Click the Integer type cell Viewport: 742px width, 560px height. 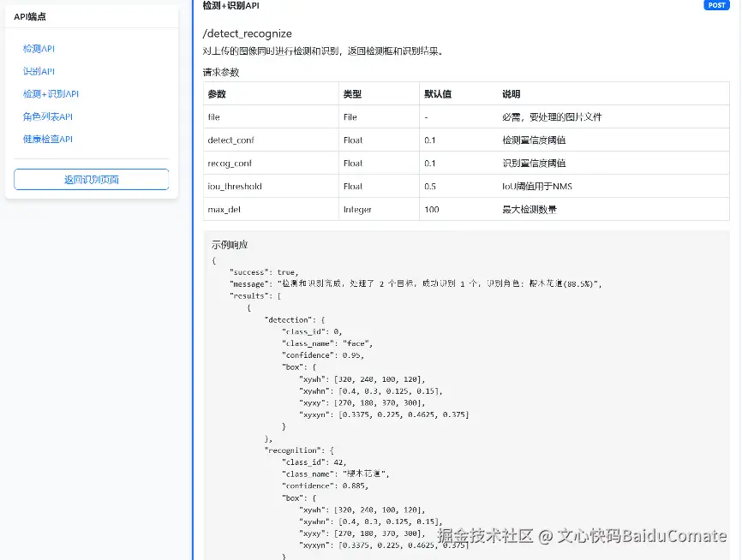point(379,210)
